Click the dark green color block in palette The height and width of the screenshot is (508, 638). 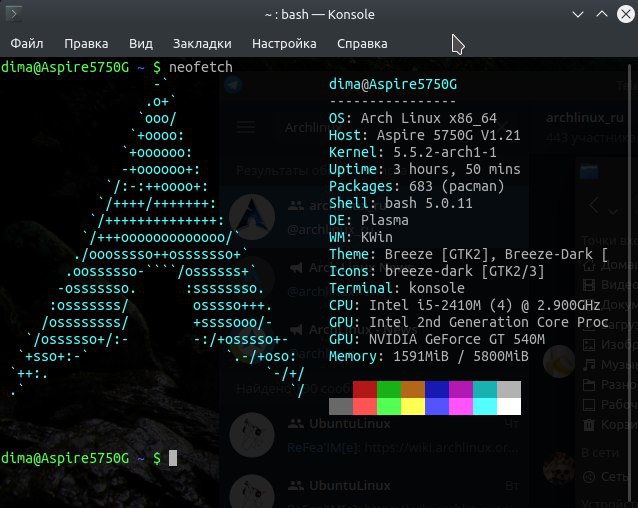pos(389,389)
